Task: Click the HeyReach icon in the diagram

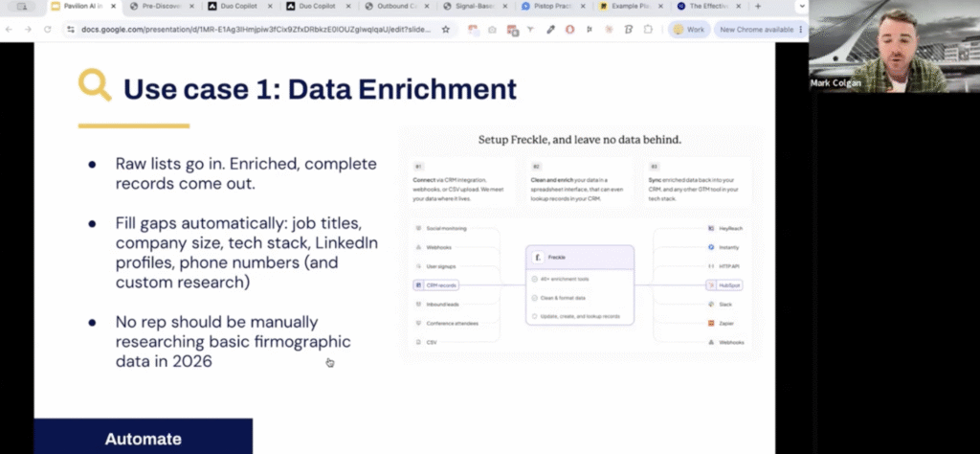Action: point(711,228)
